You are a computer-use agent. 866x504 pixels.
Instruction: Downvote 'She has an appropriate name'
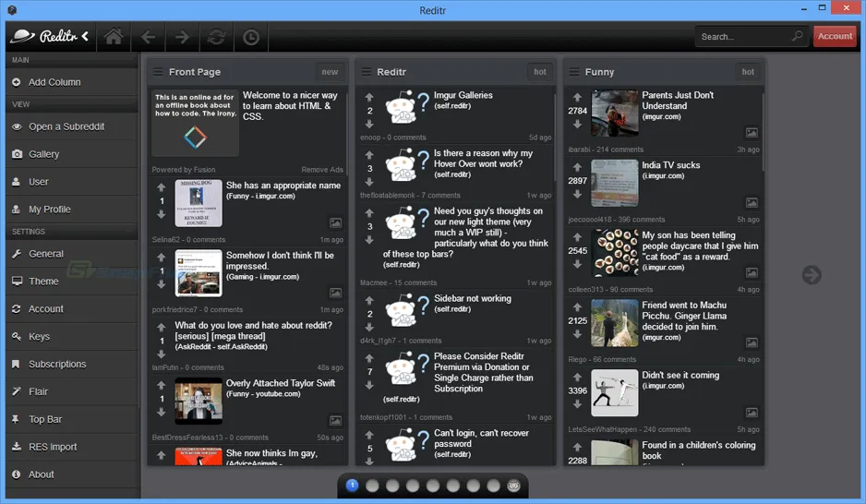pos(162,214)
